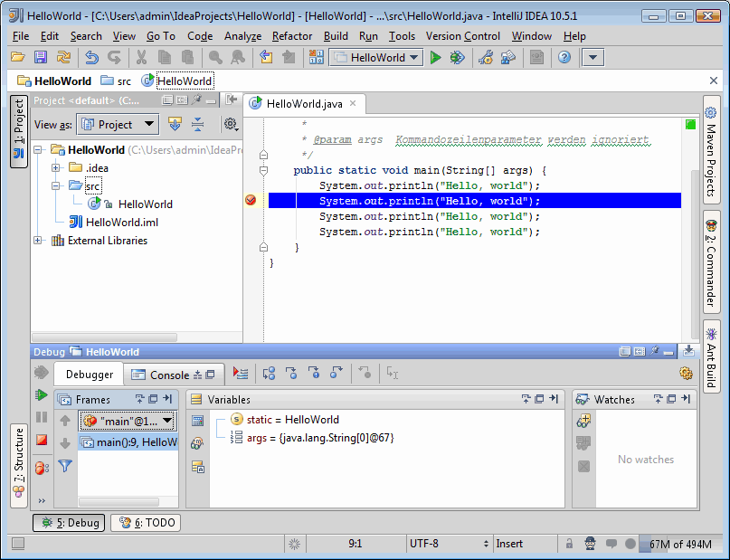730x560 pixels.
Task: Collapse the HelloWorld project root node
Action: 38,150
